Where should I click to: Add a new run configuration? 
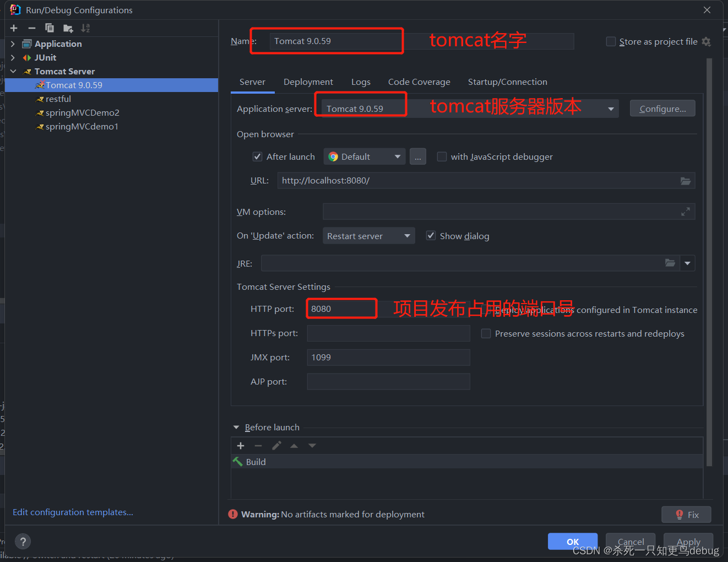(14, 28)
